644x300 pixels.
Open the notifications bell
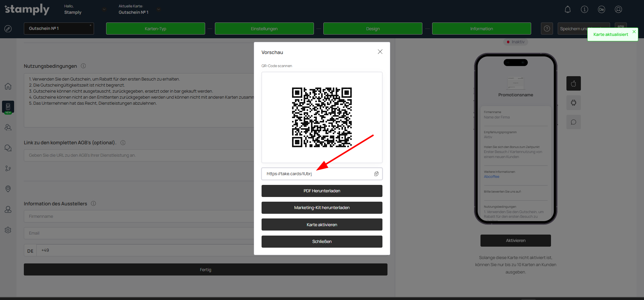[x=567, y=9]
